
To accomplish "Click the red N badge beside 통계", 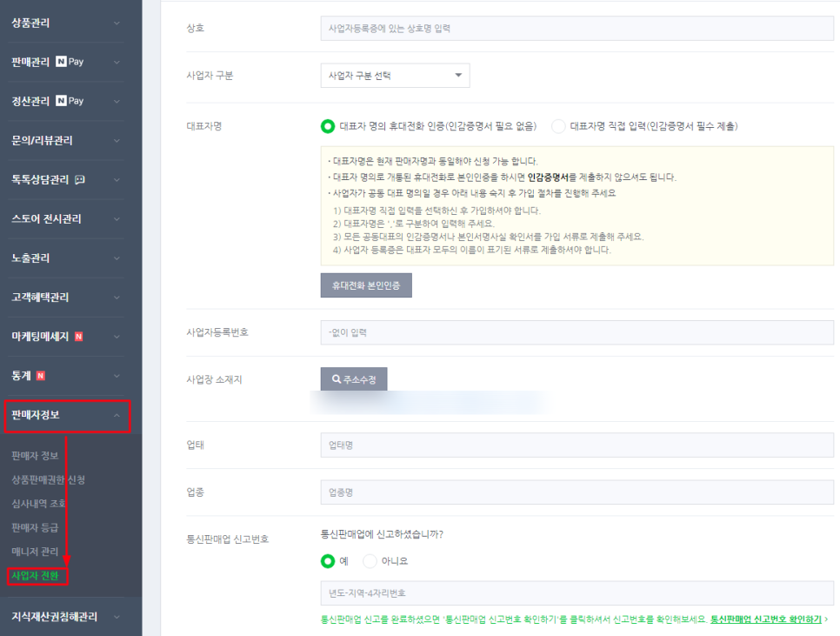I will tap(40, 376).
